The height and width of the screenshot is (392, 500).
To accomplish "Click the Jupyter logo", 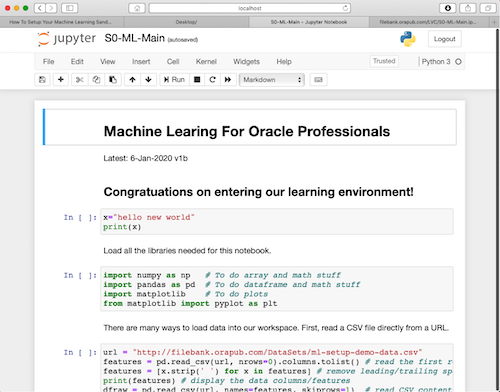I will [x=67, y=39].
